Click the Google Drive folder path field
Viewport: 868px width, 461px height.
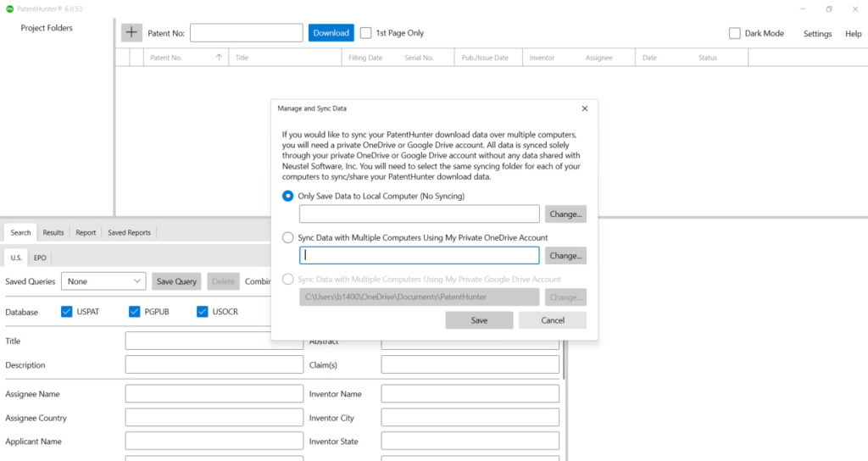(419, 297)
